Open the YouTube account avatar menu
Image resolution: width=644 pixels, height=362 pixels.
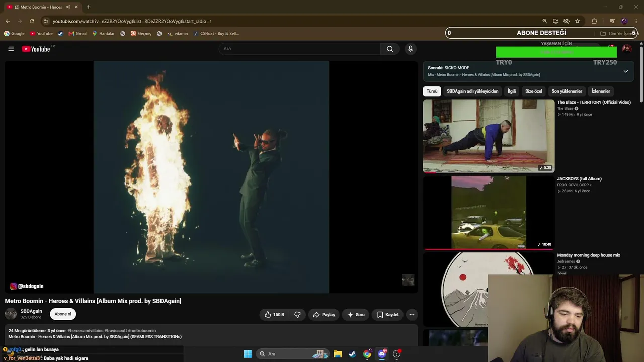point(627,49)
